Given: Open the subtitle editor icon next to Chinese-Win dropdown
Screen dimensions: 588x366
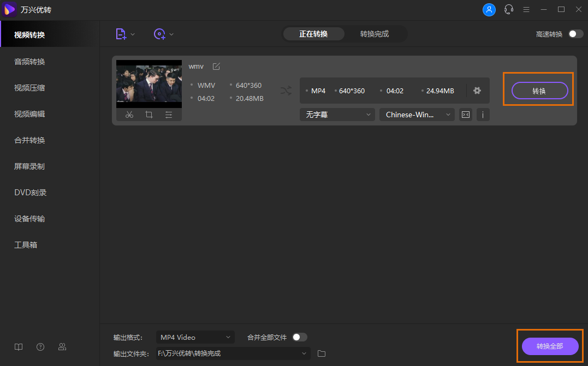Looking at the screenshot, I should click(465, 115).
